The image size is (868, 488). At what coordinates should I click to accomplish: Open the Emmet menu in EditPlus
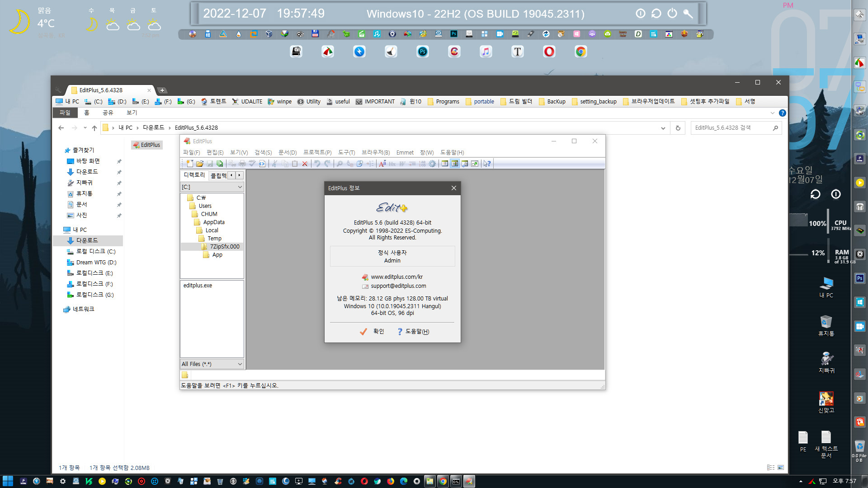coord(405,153)
